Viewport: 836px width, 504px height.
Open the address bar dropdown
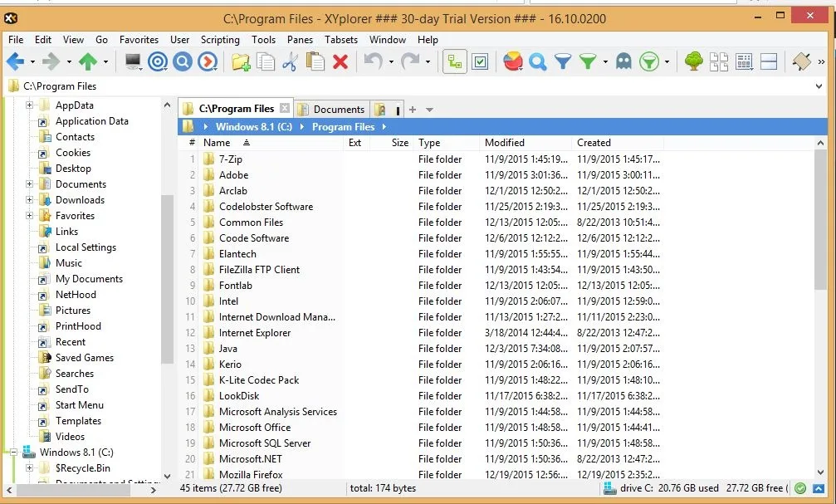point(819,86)
